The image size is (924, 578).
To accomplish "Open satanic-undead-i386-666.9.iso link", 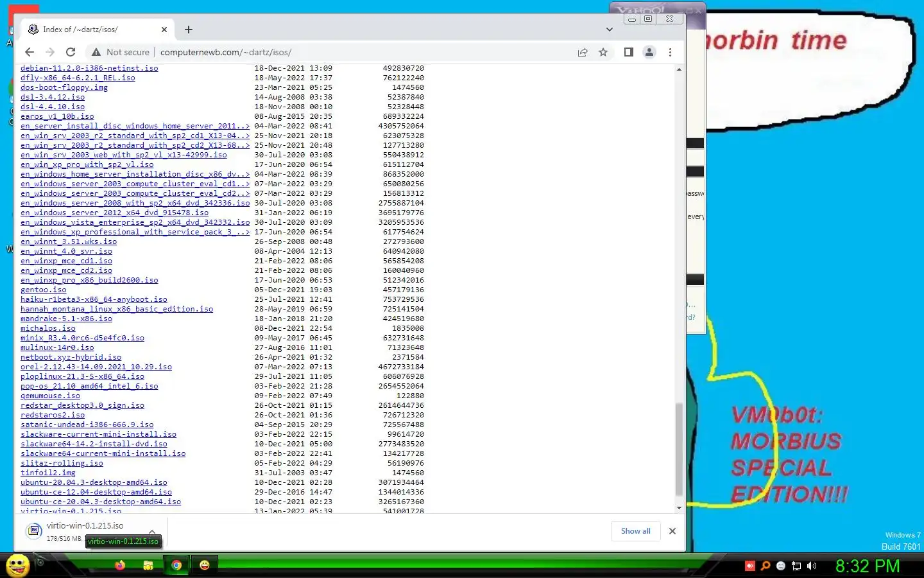I will coord(87,425).
